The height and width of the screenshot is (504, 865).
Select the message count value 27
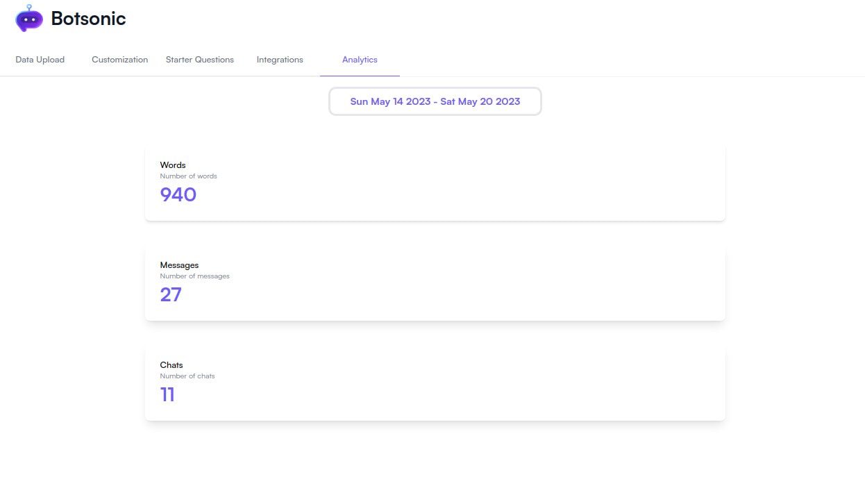pyautogui.click(x=171, y=294)
